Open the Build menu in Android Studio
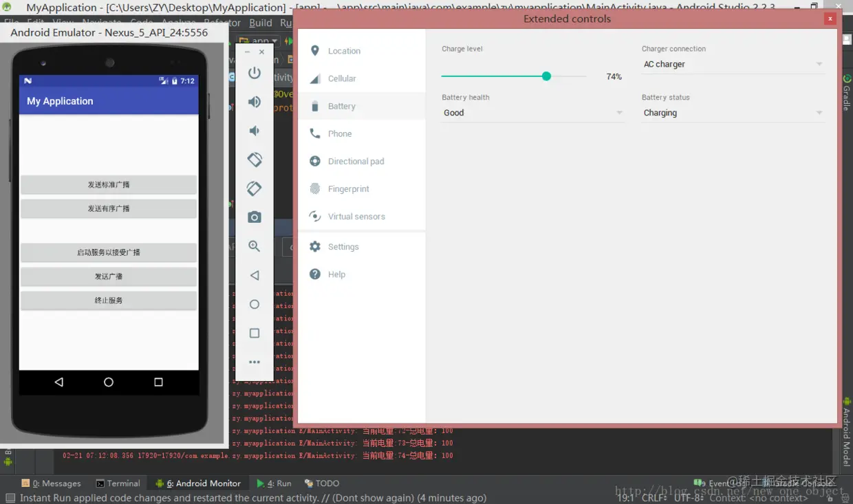Viewport: 853px width, 504px height. point(261,23)
